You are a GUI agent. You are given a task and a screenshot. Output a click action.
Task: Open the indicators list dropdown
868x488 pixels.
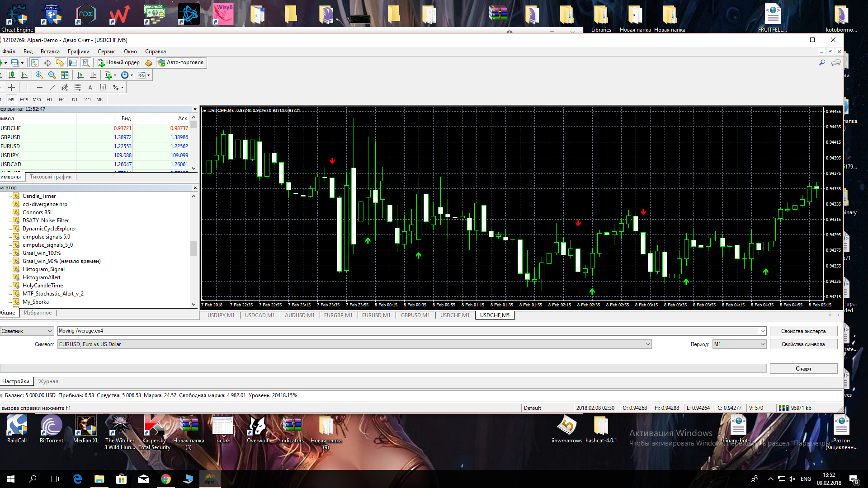[x=110, y=75]
